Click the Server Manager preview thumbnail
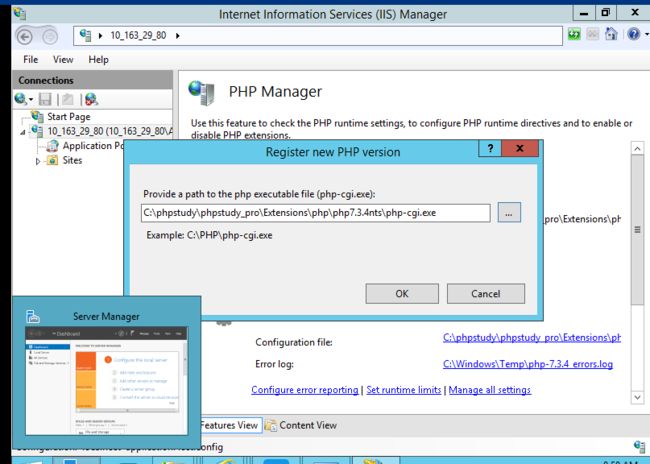 coord(107,381)
